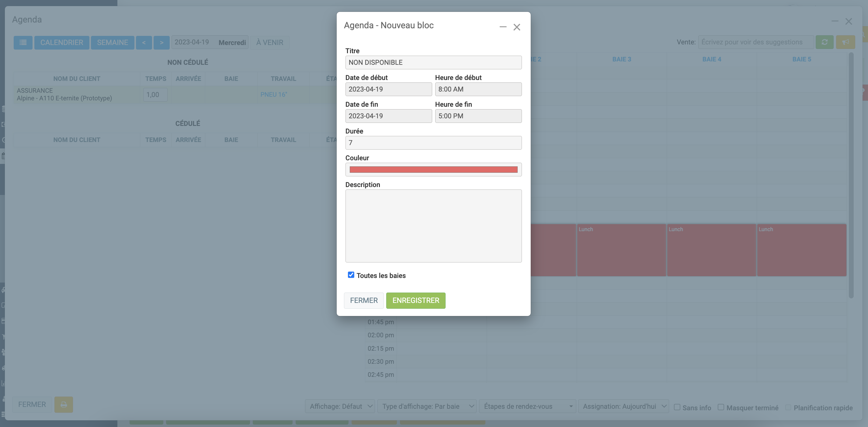This screenshot has width=868, height=427.
Task: Go to next day arrow button
Action: click(161, 43)
